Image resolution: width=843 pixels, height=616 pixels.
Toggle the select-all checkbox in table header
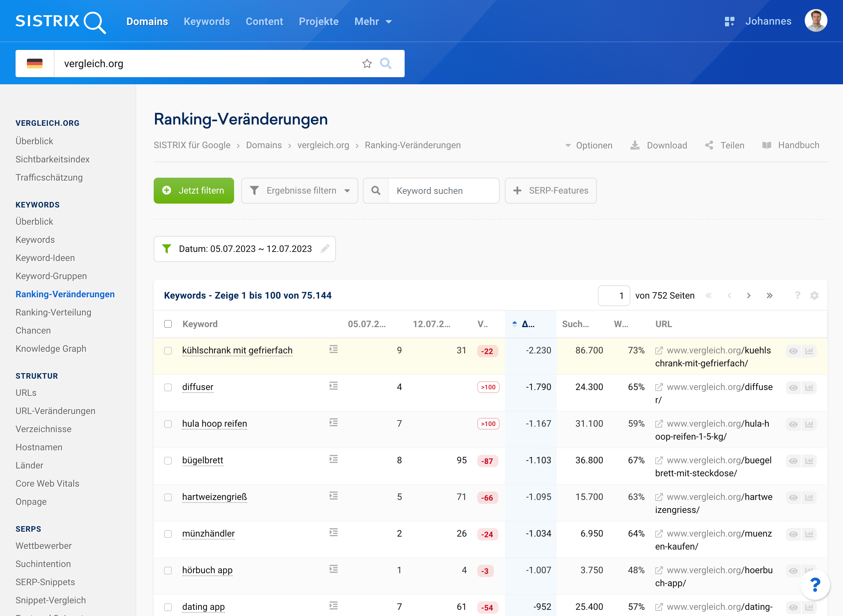pyautogui.click(x=168, y=324)
